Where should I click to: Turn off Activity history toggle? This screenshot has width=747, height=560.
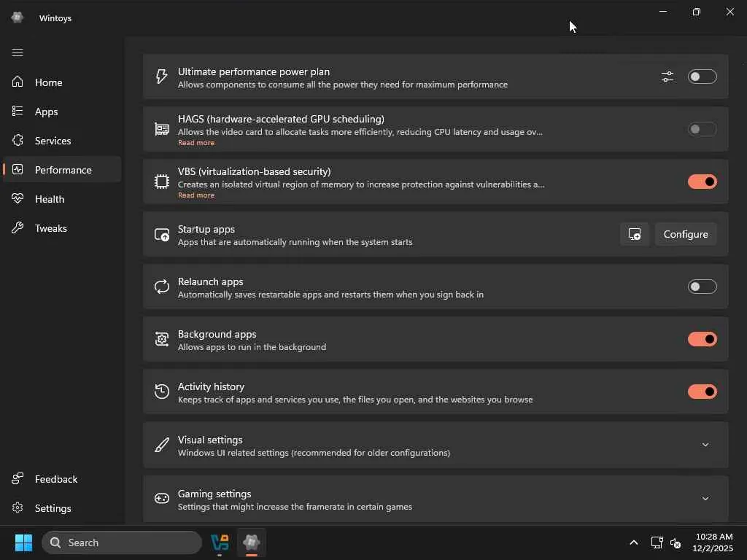(703, 392)
